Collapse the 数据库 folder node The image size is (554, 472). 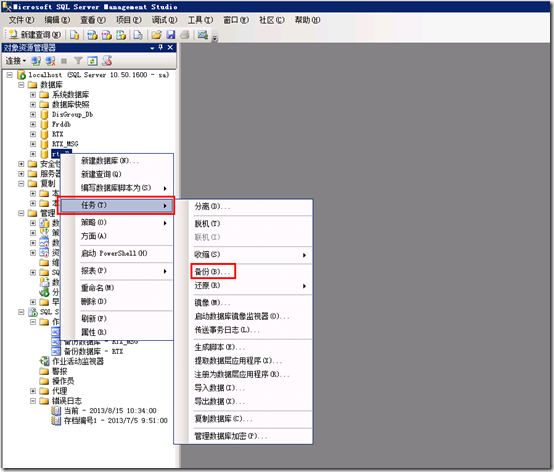21,85
